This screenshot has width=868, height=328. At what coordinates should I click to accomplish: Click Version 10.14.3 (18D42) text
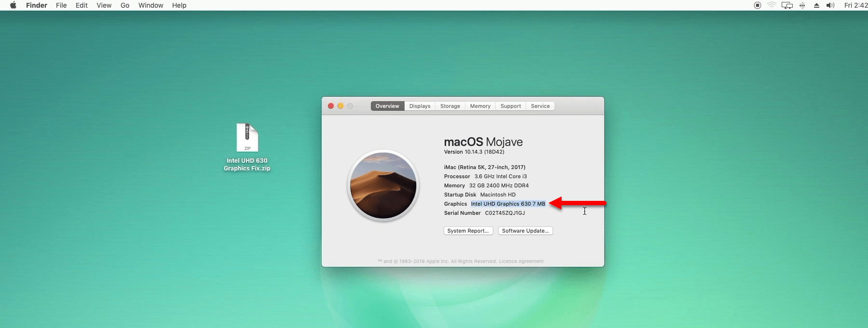coord(474,152)
